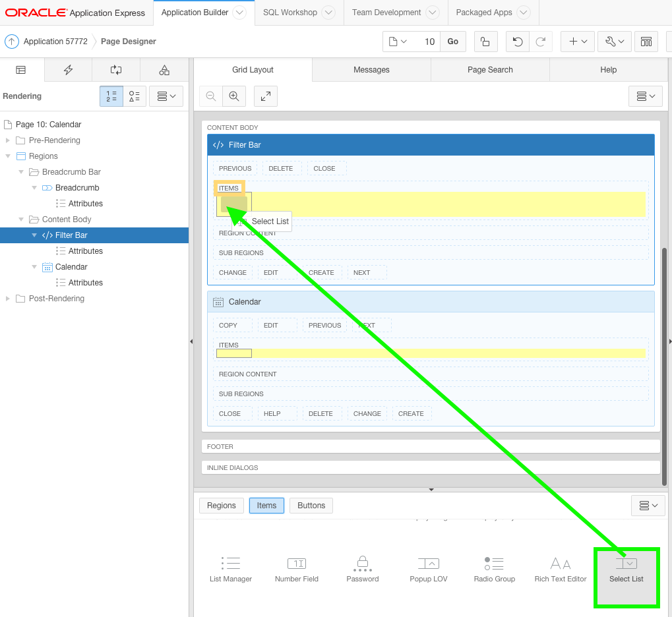672x617 pixels.
Task: Click the Oracle Application Express logo
Action: coord(75,13)
